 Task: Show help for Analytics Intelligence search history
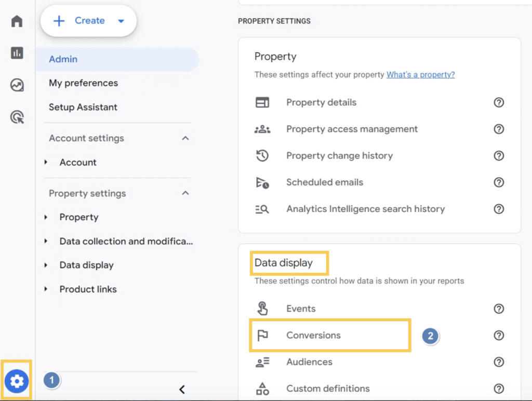499,209
